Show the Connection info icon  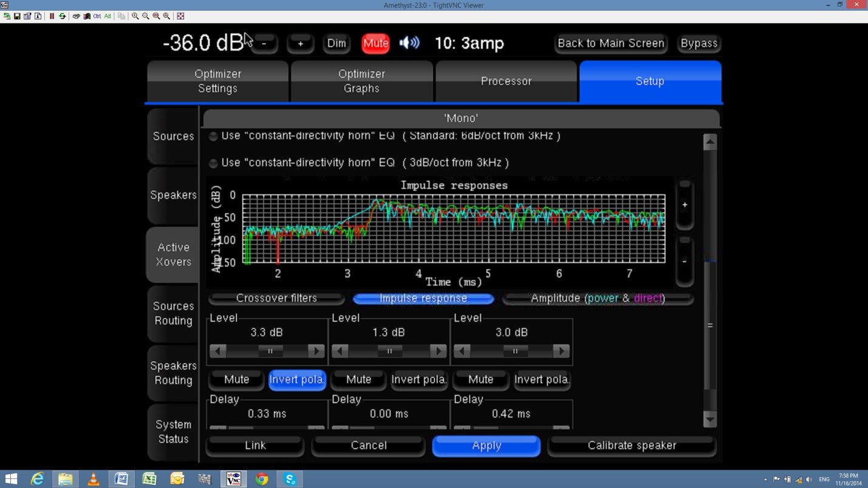[38, 16]
